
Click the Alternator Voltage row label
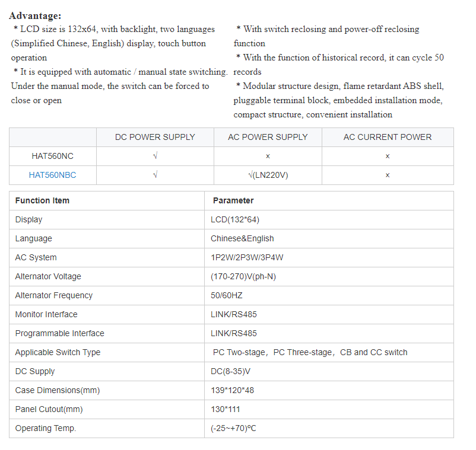click(x=48, y=276)
